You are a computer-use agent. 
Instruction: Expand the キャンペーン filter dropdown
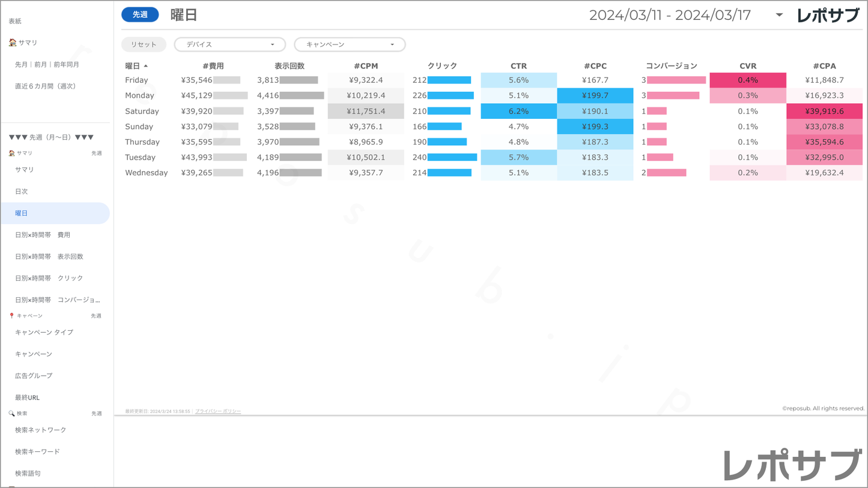[x=350, y=44]
